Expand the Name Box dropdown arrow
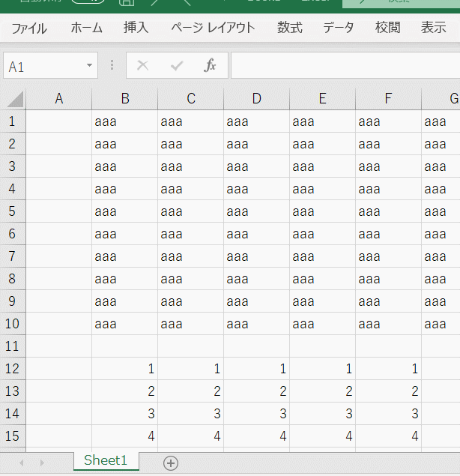Image resolution: width=460 pixels, height=476 pixels. tap(89, 65)
